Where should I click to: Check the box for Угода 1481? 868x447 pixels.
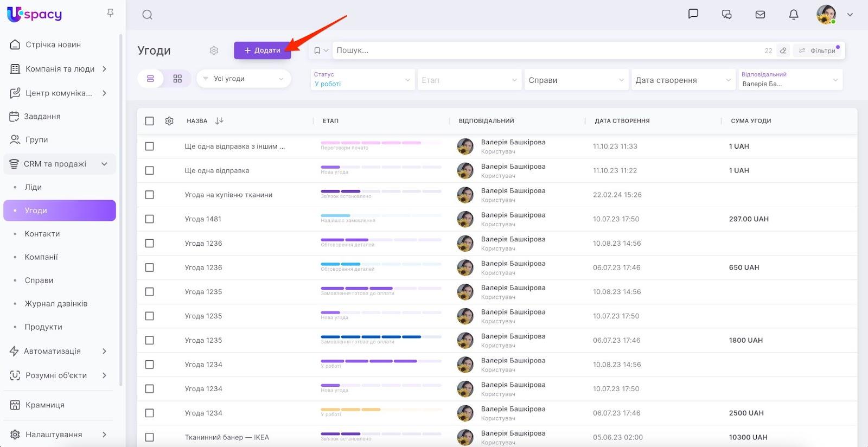click(150, 219)
